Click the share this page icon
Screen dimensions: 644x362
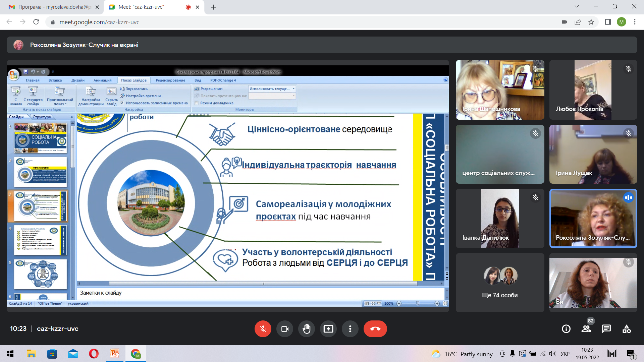[578, 22]
